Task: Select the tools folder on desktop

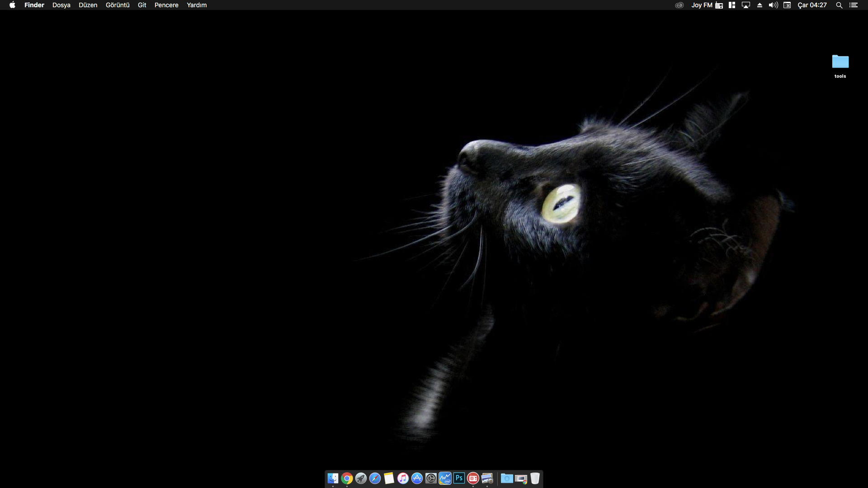Action: pos(840,62)
